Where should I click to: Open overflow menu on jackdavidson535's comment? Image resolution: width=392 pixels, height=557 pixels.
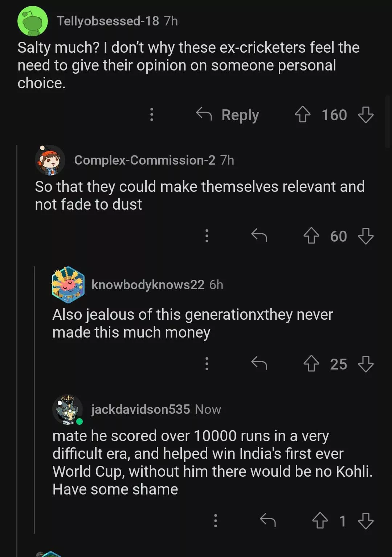[x=215, y=521]
